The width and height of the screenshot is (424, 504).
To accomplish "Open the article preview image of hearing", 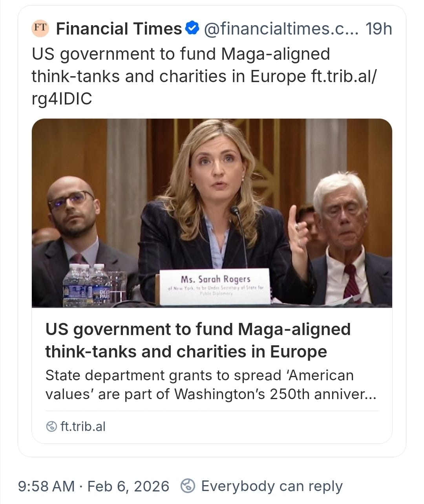I will 212,213.
